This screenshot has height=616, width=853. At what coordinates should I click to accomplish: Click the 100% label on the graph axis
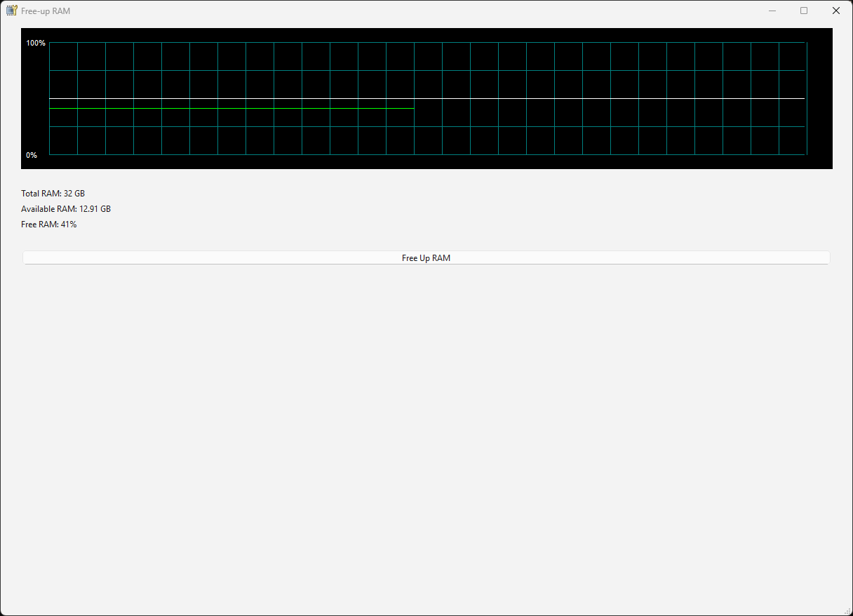pyautogui.click(x=36, y=43)
